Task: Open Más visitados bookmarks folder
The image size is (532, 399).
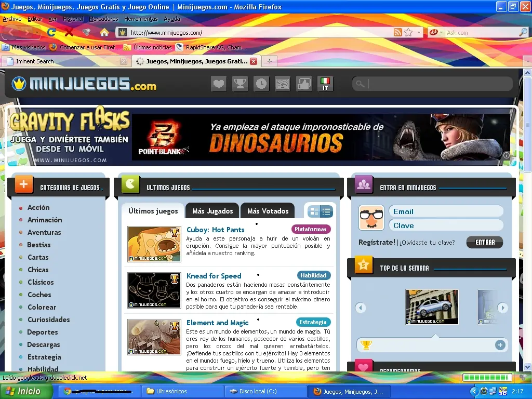Action: point(24,47)
